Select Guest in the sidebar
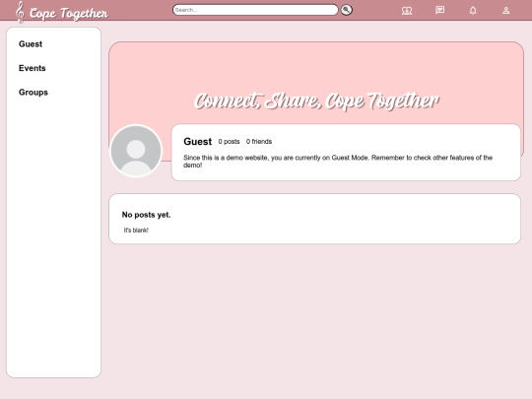 click(x=31, y=44)
